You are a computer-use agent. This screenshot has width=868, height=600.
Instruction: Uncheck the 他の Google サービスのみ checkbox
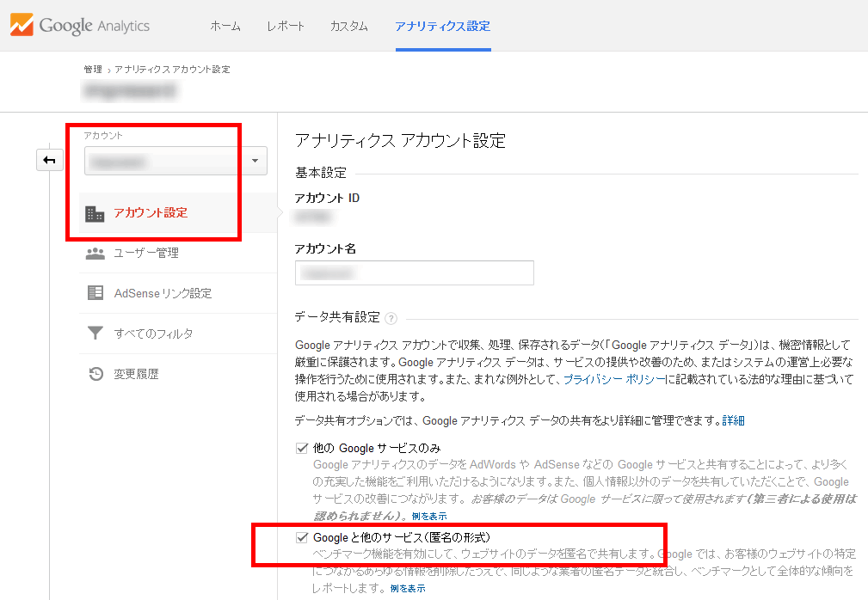302,448
